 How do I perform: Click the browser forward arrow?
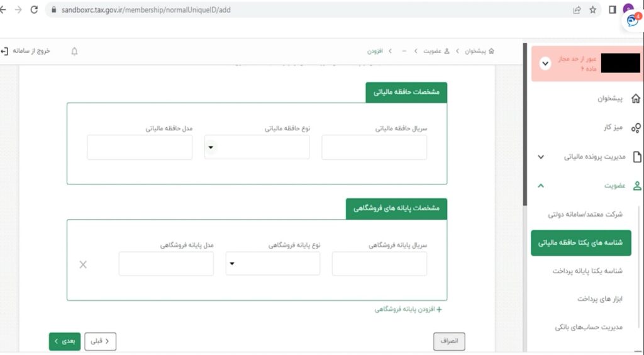point(18,10)
